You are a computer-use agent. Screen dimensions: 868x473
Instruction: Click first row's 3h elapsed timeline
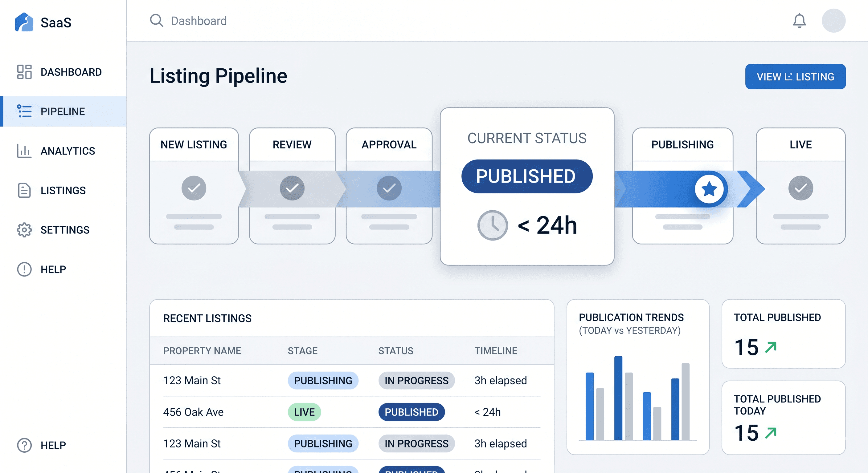[501, 380]
